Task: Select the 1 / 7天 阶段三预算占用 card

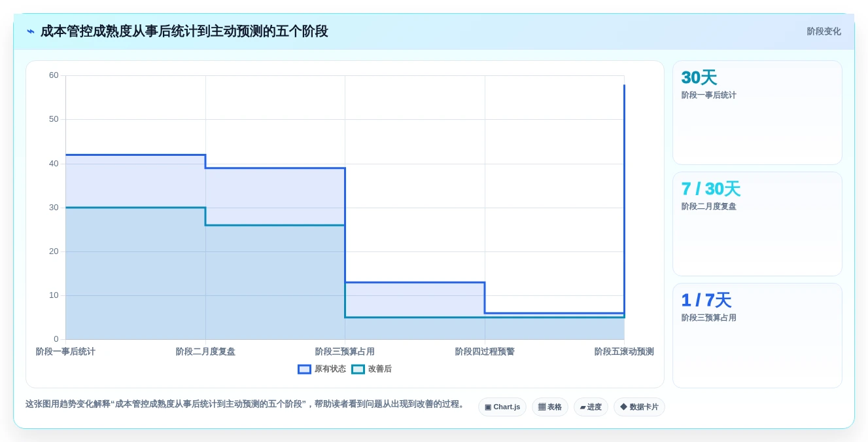Action: (x=757, y=335)
